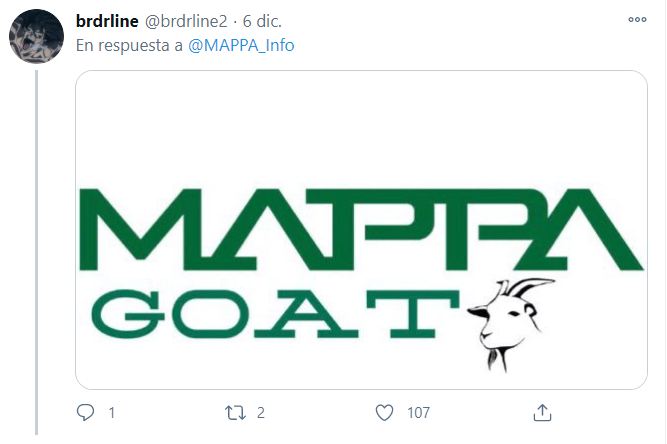Viewport: 667px width, 444px height.
Task: Click the 107 likes count
Action: pyautogui.click(x=418, y=412)
